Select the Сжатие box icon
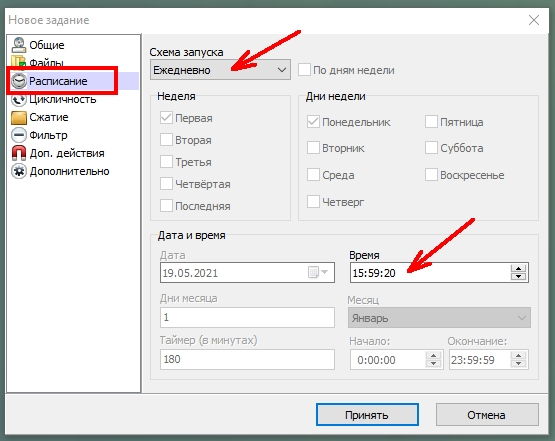Image resolution: width=555 pixels, height=441 pixels. pyautogui.click(x=19, y=118)
